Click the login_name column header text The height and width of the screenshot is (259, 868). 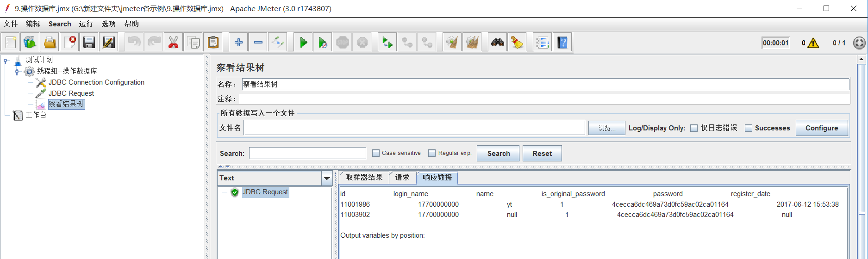click(411, 194)
